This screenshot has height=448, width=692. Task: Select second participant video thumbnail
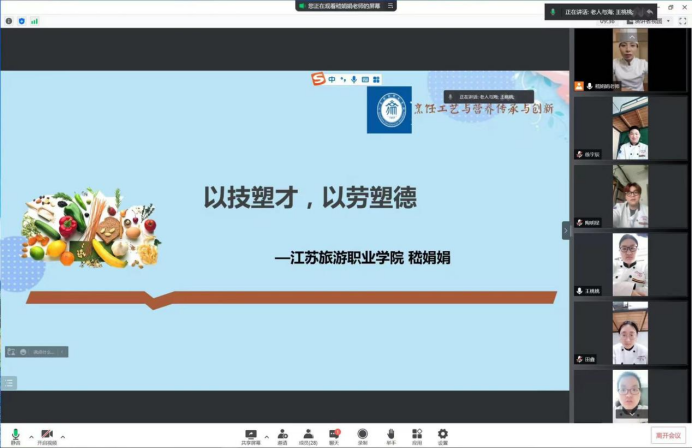coord(630,128)
